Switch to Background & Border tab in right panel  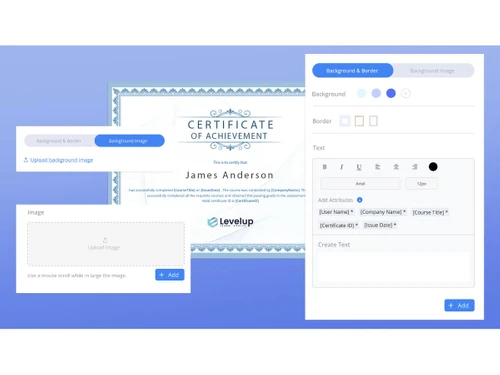pyautogui.click(x=352, y=71)
